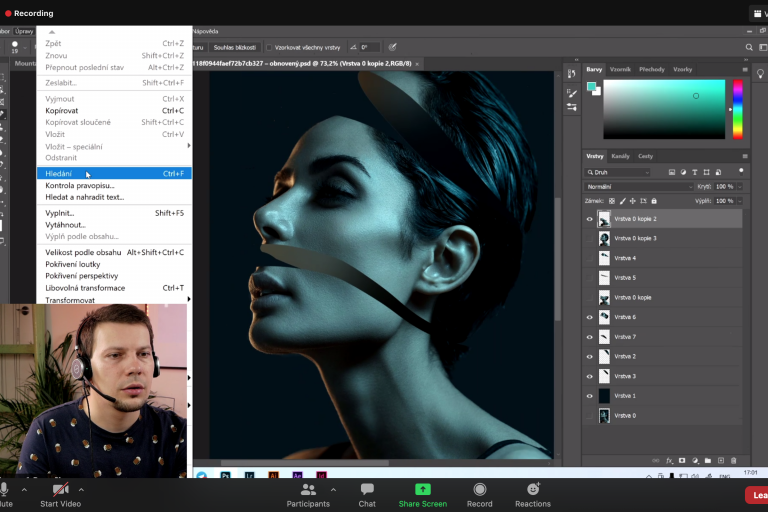768x512 pixels.
Task: Click the Souhlas blízkosti button
Action: click(235, 47)
